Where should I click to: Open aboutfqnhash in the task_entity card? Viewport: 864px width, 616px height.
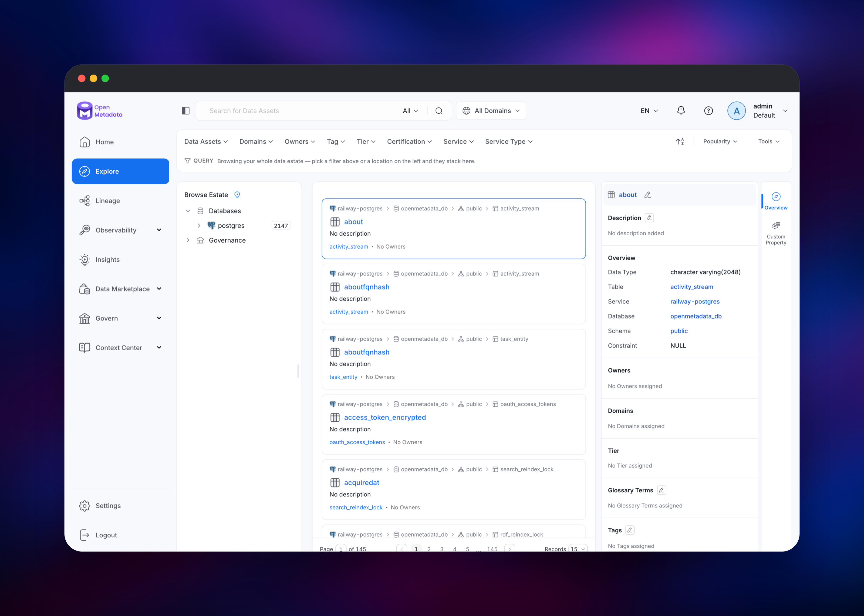point(366,352)
